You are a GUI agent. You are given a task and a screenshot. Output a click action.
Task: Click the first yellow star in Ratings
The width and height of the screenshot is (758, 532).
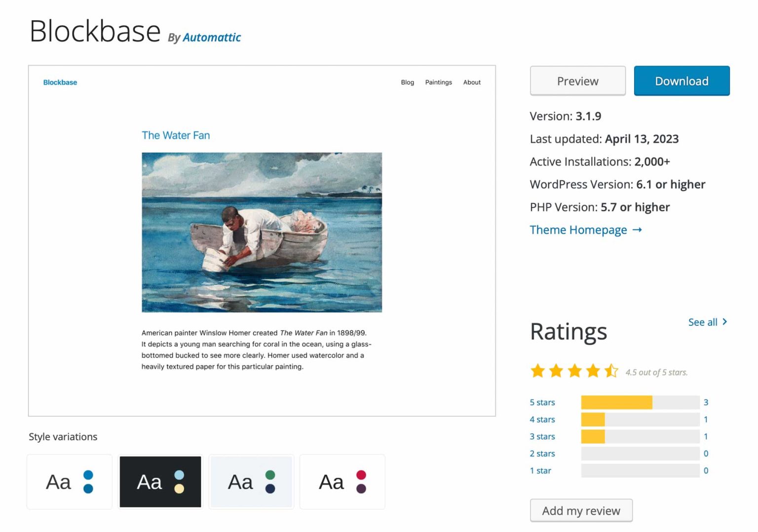[537, 371]
